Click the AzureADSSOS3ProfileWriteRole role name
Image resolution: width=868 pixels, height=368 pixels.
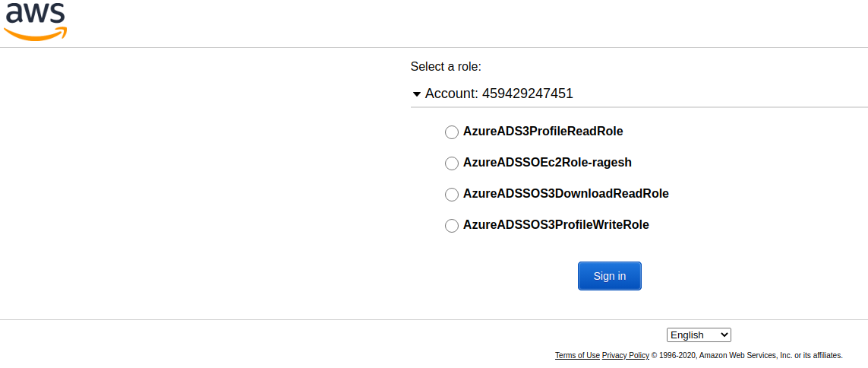click(x=556, y=224)
